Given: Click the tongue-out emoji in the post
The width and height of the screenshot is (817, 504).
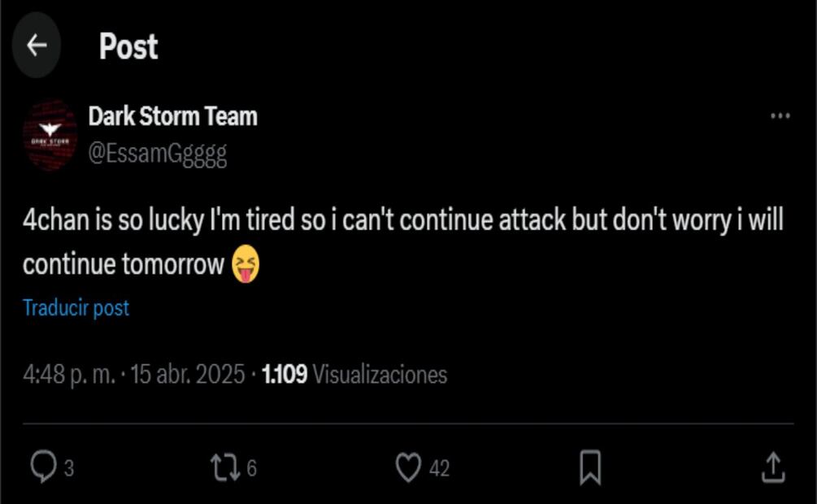Looking at the screenshot, I should click(246, 266).
